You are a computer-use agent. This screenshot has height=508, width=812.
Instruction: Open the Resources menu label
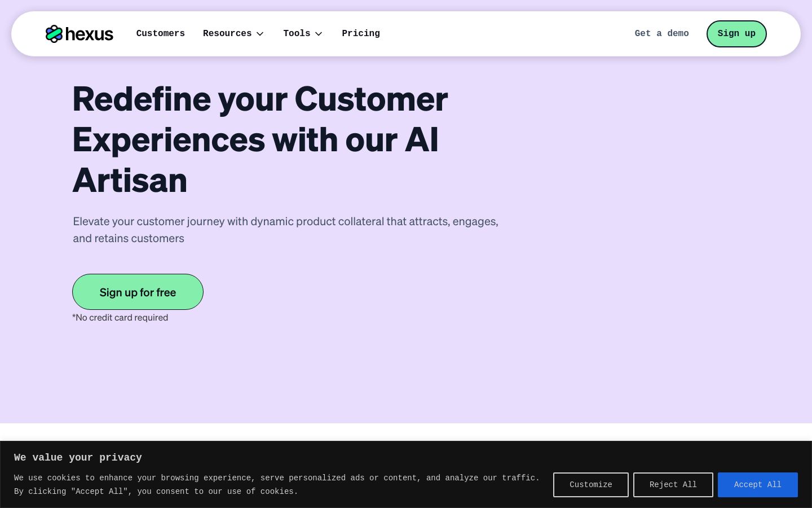(x=227, y=34)
